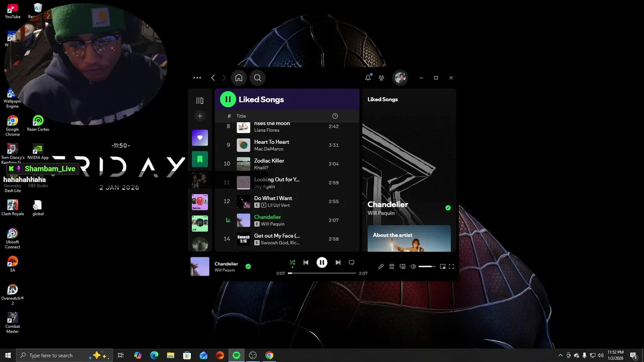Open Razer Cortex desktop shortcut
Image resolution: width=644 pixels, height=362 pixels.
(x=38, y=124)
